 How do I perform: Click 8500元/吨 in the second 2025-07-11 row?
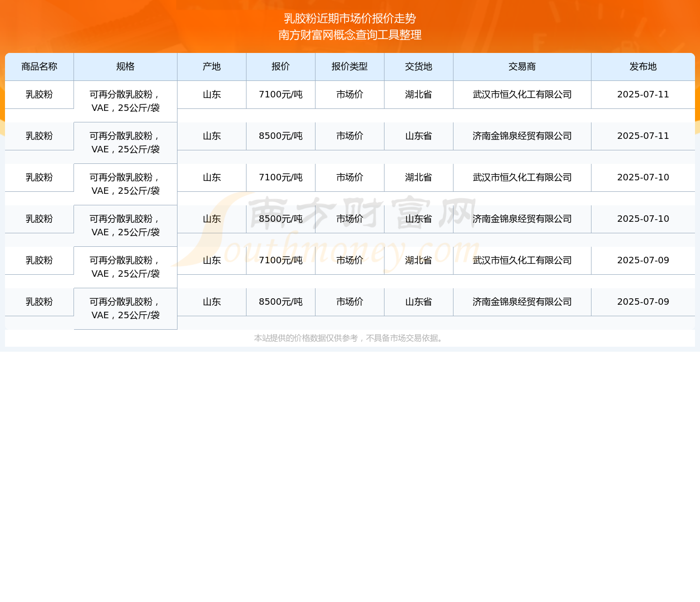click(281, 136)
